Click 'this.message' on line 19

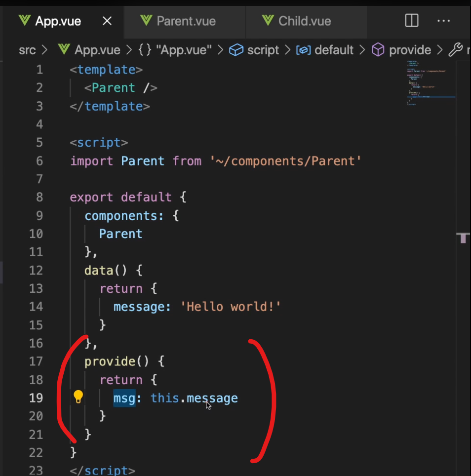(x=194, y=398)
